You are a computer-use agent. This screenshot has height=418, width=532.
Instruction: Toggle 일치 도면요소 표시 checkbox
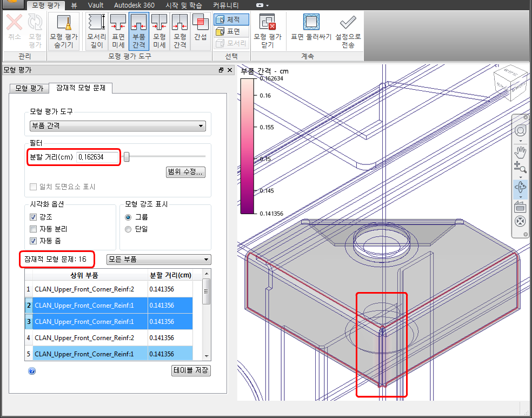click(34, 187)
